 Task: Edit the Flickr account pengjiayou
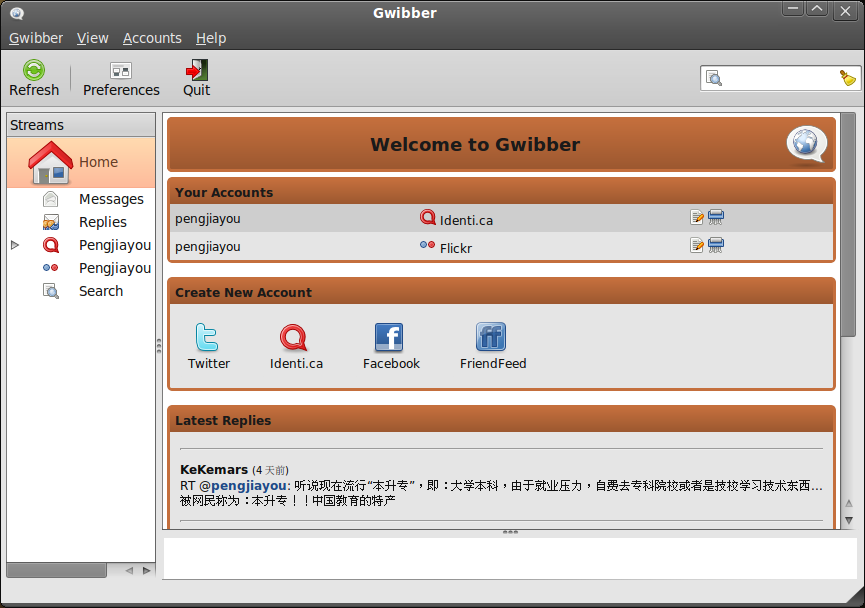tap(697, 245)
